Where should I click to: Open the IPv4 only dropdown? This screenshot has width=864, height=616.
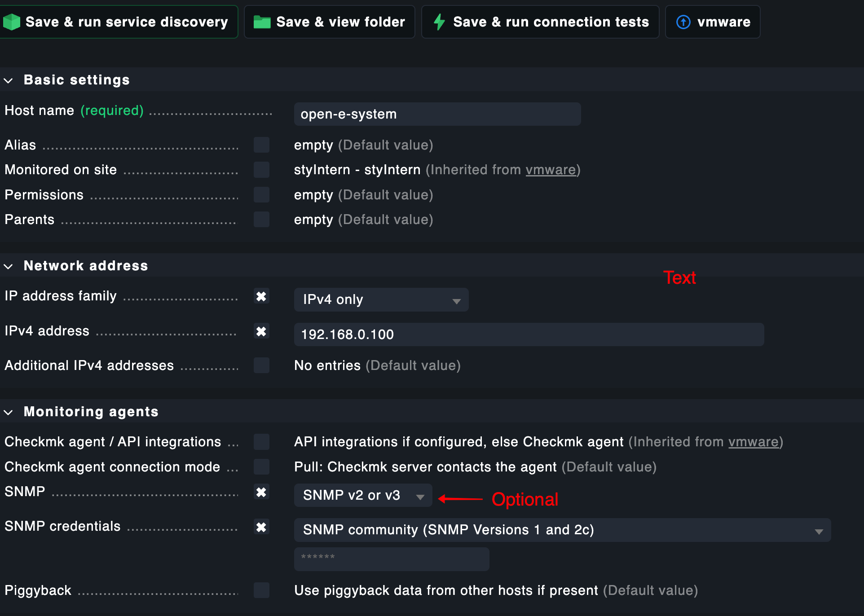381,300
